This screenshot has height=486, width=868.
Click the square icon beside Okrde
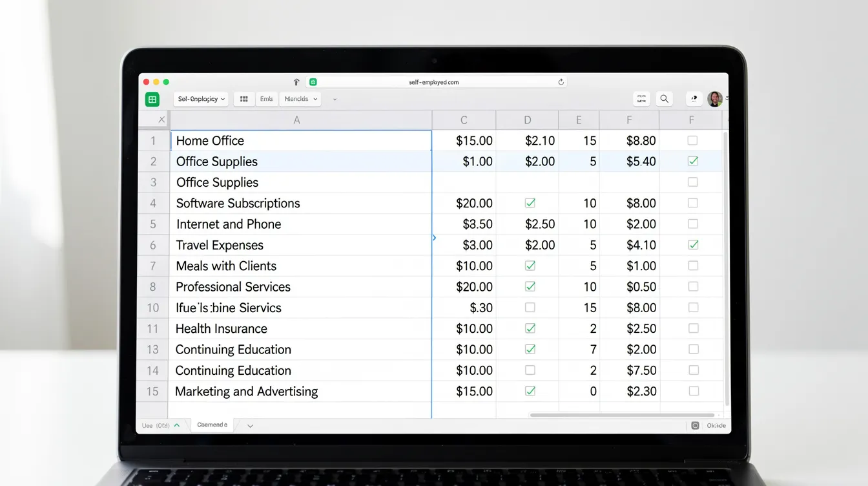695,425
